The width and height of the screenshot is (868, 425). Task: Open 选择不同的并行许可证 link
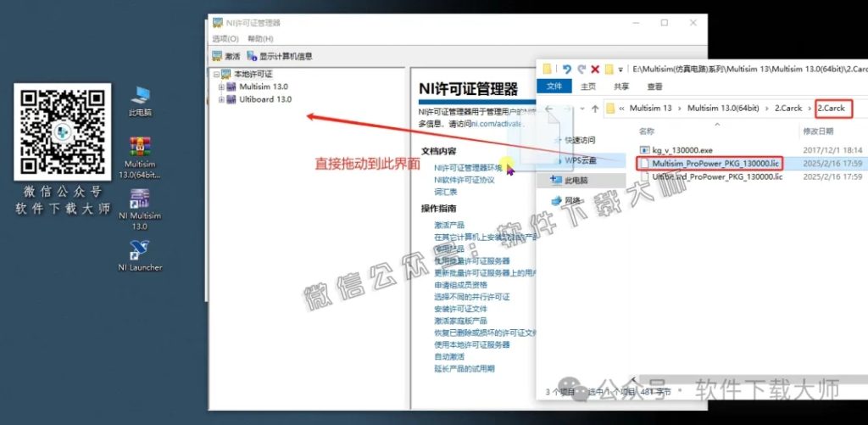[x=471, y=297]
